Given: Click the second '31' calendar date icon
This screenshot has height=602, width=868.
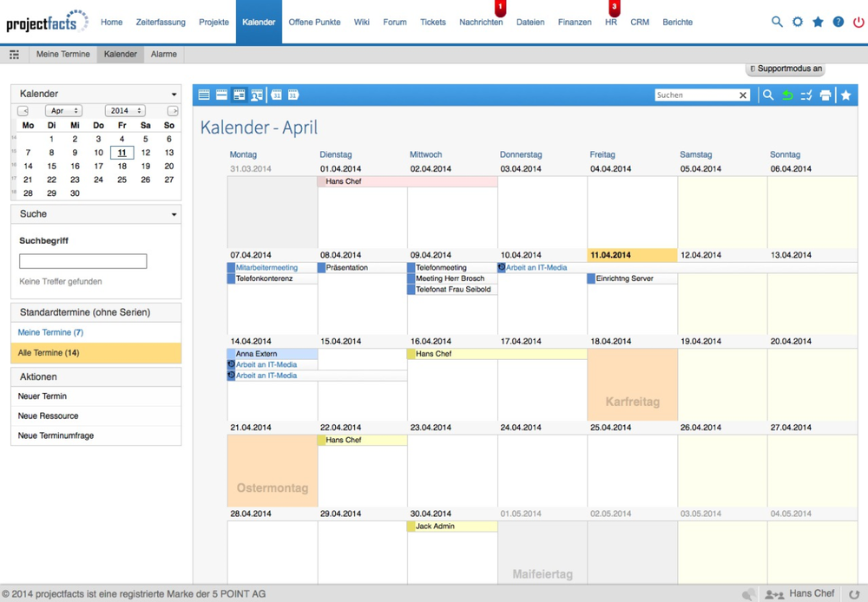Looking at the screenshot, I should [x=293, y=95].
